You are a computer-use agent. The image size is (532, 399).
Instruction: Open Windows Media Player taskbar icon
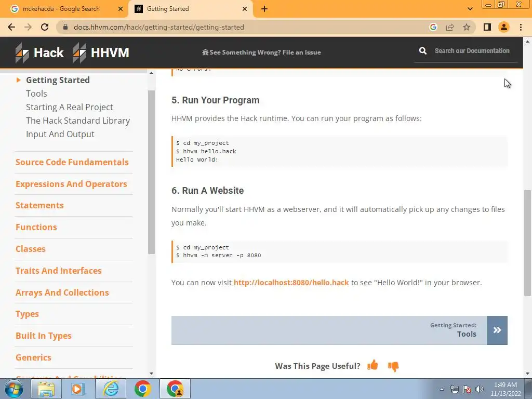(78, 389)
